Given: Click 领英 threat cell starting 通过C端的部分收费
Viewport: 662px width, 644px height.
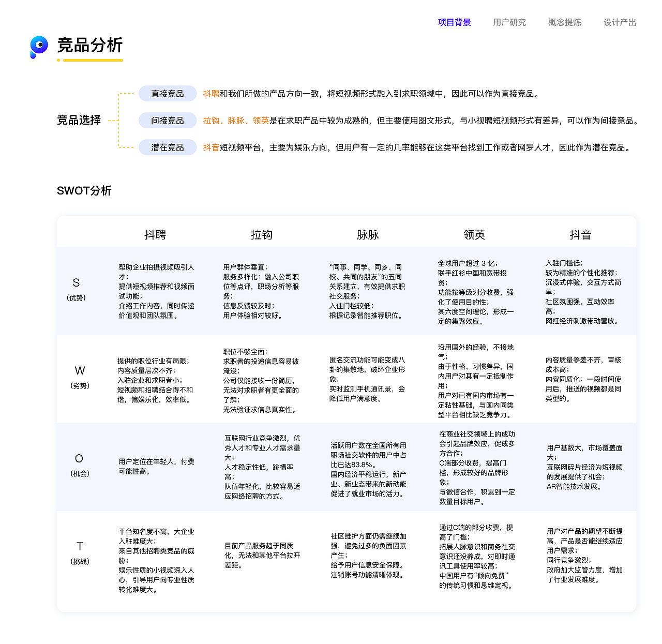Looking at the screenshot, I should point(477,557).
